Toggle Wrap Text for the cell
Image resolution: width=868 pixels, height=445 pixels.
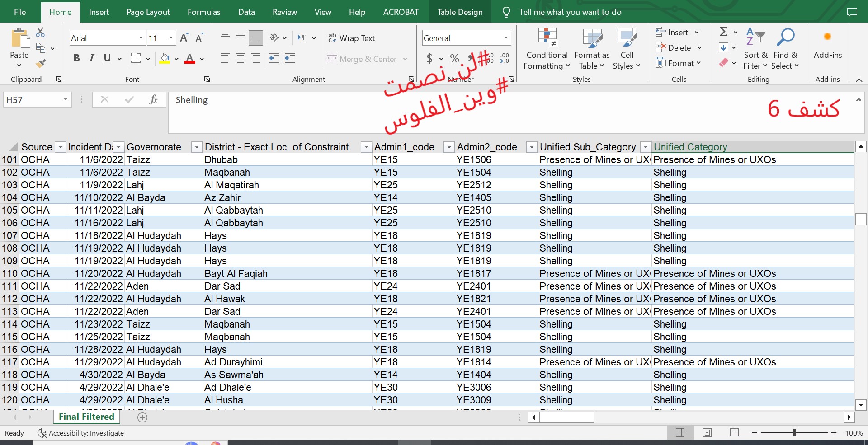352,38
